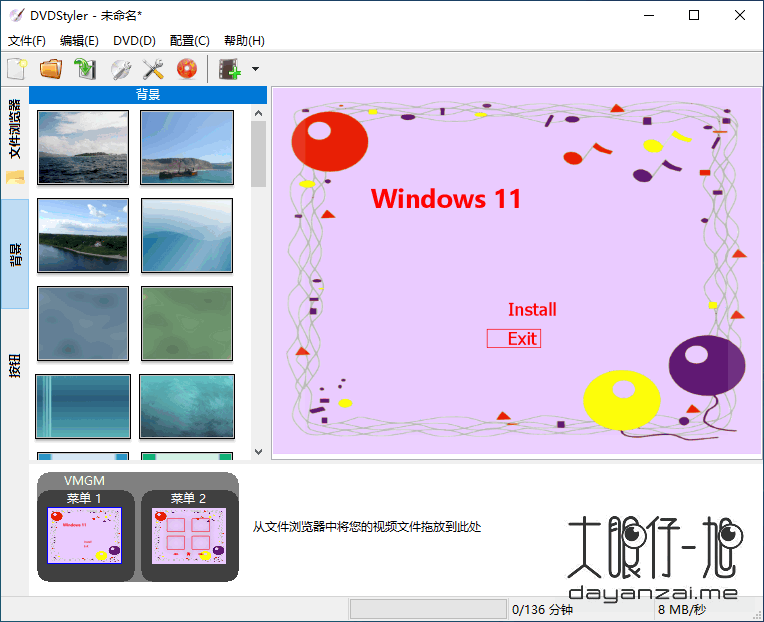
Task: Add a video file with the filmstrip icon
Action: click(x=229, y=69)
